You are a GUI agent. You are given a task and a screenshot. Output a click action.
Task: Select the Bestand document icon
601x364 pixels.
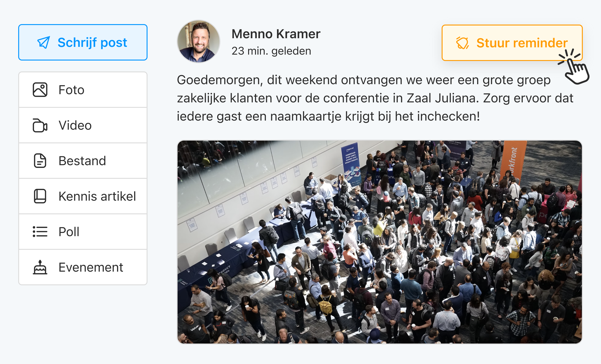point(40,161)
